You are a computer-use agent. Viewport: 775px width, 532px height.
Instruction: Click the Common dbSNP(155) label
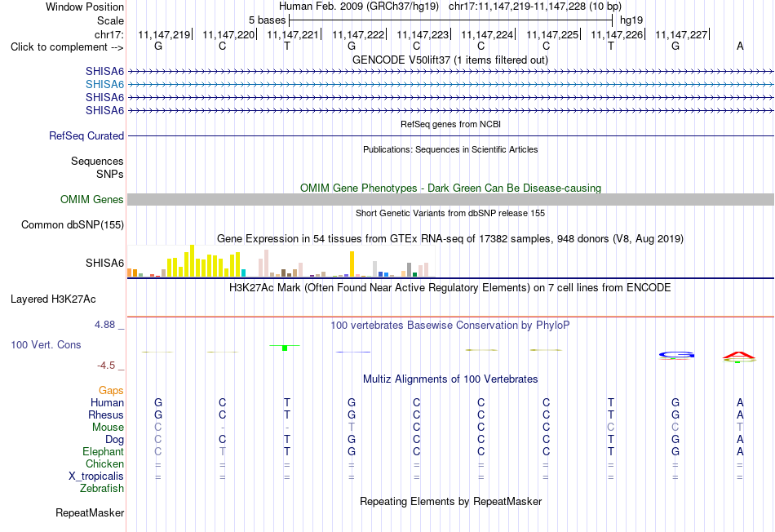(x=73, y=225)
